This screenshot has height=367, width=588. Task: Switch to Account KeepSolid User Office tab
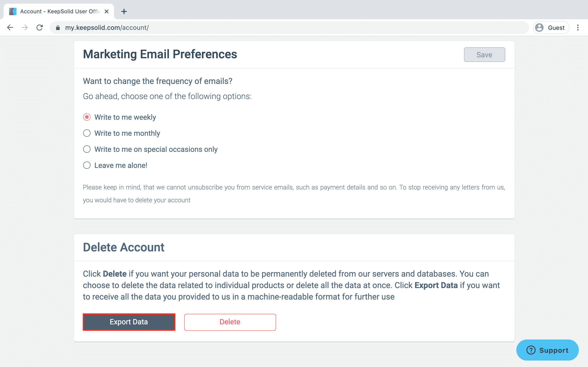point(60,11)
